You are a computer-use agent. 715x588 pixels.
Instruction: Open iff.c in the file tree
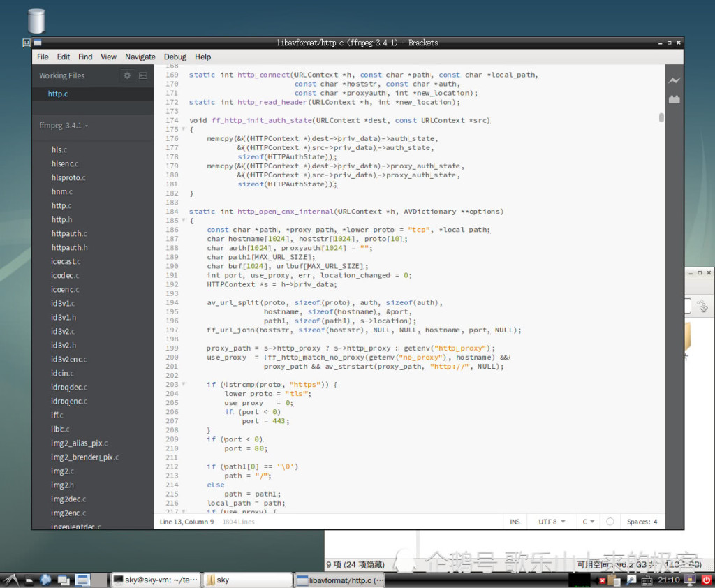pyautogui.click(x=57, y=415)
